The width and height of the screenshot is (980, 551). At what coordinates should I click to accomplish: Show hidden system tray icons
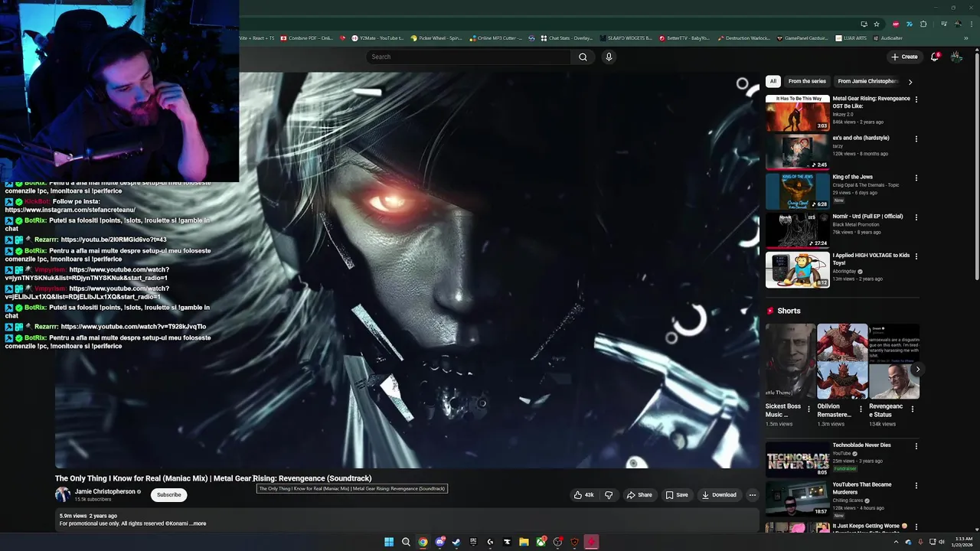896,542
